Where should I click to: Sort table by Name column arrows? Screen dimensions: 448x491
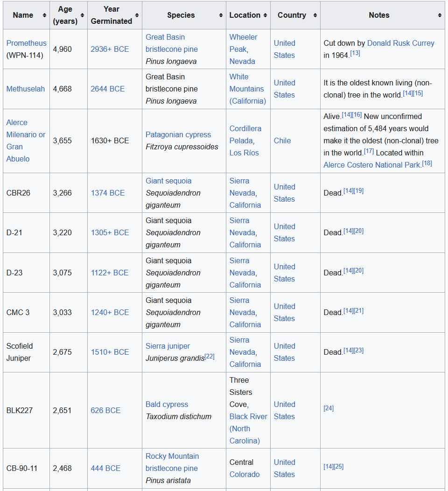pos(44,15)
